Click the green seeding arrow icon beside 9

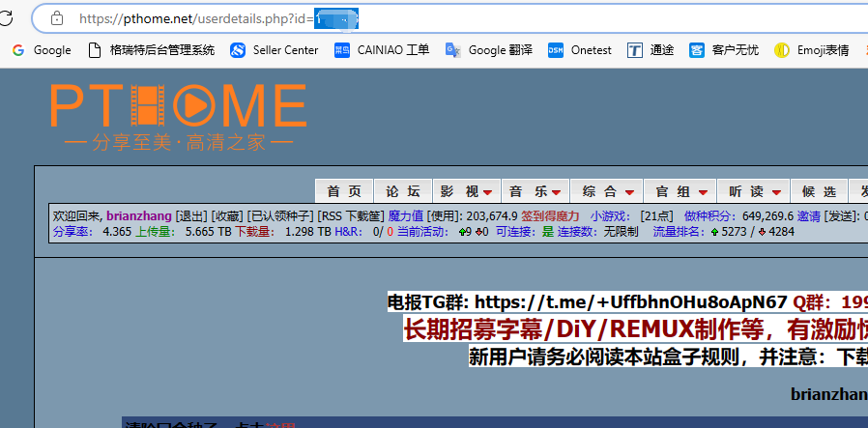[462, 232]
